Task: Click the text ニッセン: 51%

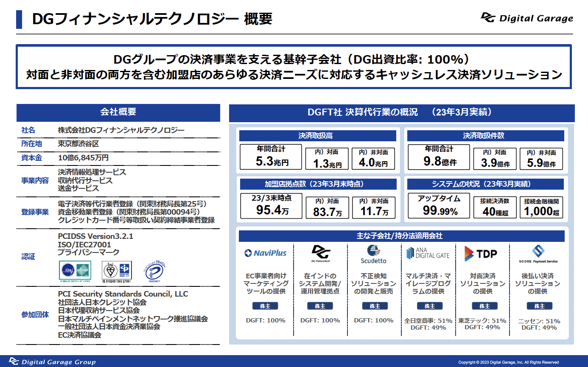Action: click(x=539, y=321)
